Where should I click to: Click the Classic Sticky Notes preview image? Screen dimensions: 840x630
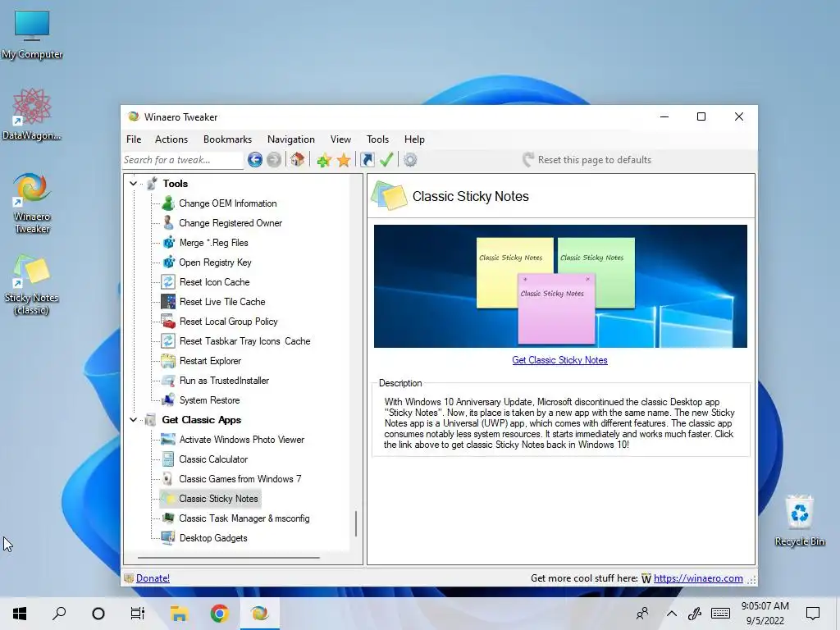click(560, 286)
